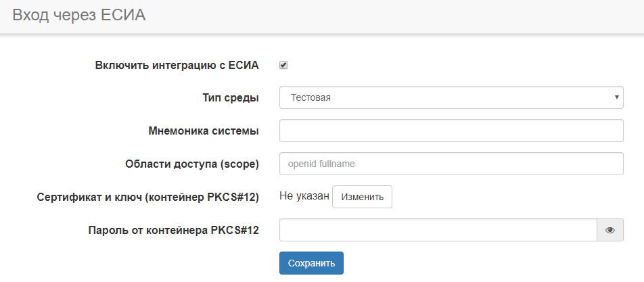Click the dropdown arrow of environment type
The height and width of the screenshot is (282, 644).
[x=616, y=97]
